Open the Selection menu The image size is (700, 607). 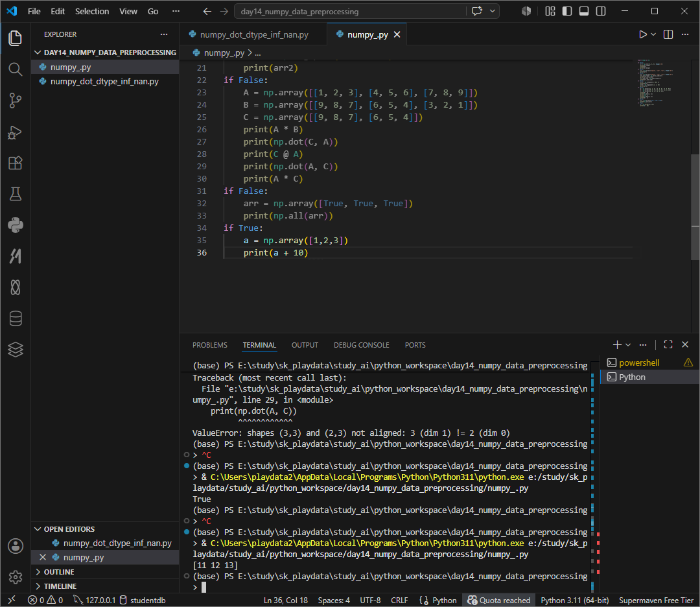(x=92, y=11)
